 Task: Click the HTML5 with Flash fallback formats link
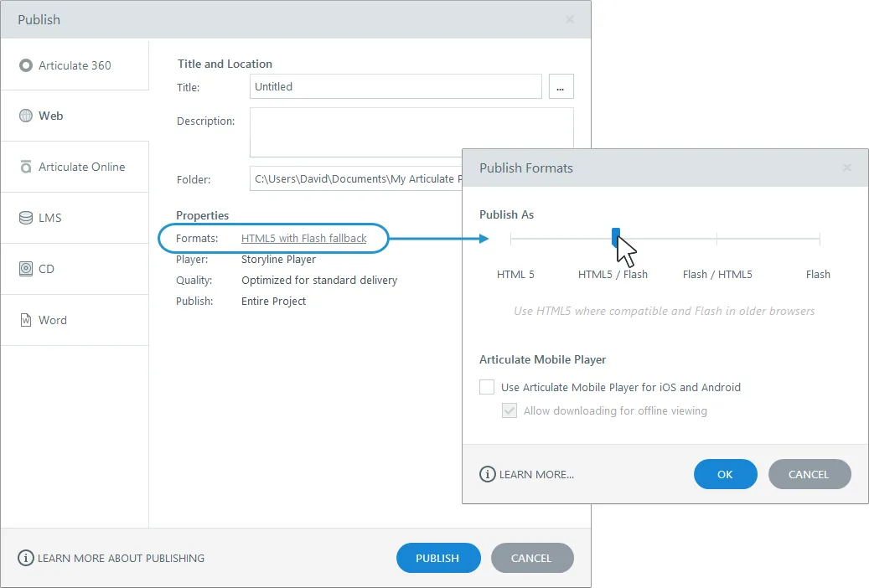pos(303,239)
